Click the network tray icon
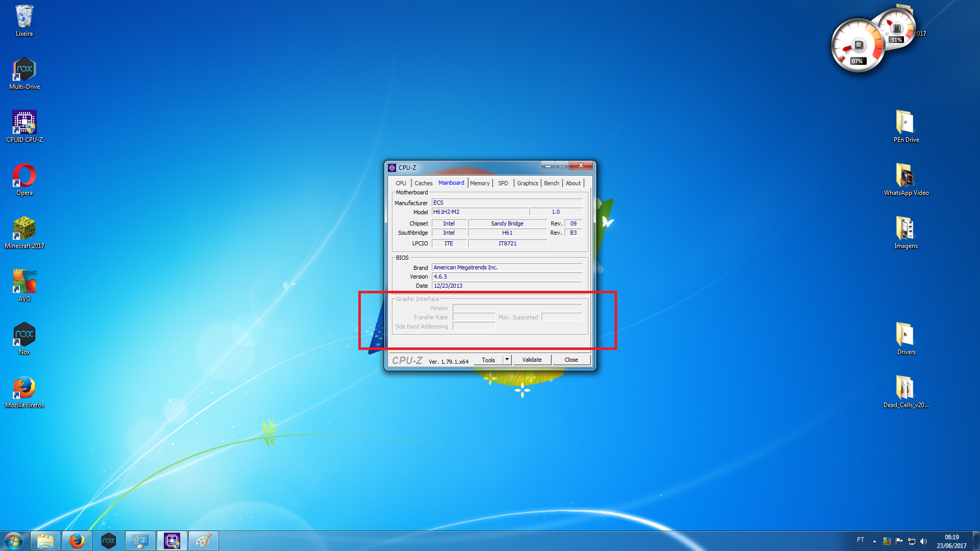Screen dimensions: 980x551 911,541
